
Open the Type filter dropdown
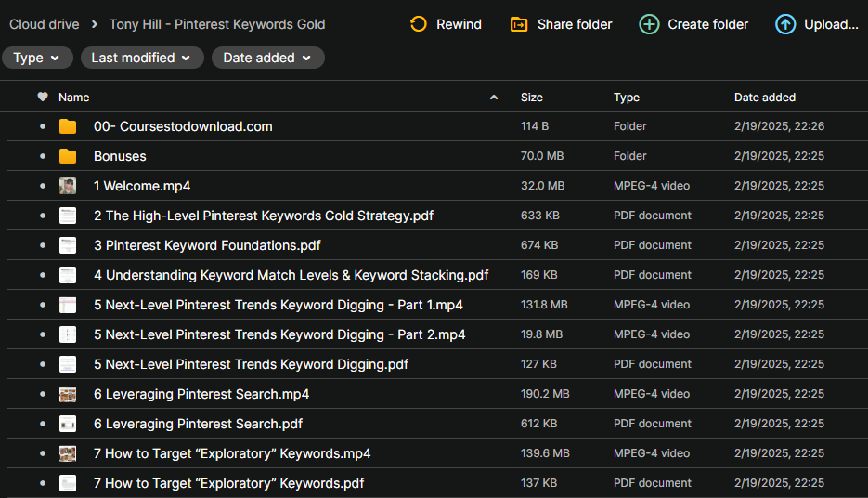37,58
